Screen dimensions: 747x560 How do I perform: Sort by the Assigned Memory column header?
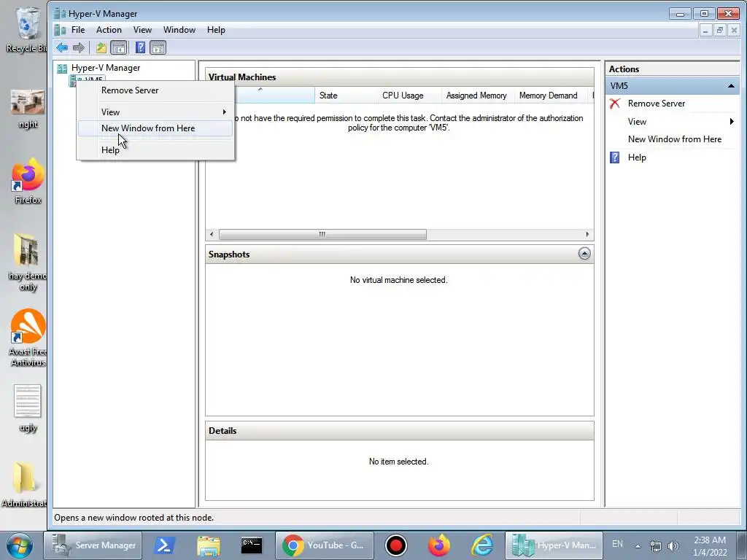pos(478,96)
